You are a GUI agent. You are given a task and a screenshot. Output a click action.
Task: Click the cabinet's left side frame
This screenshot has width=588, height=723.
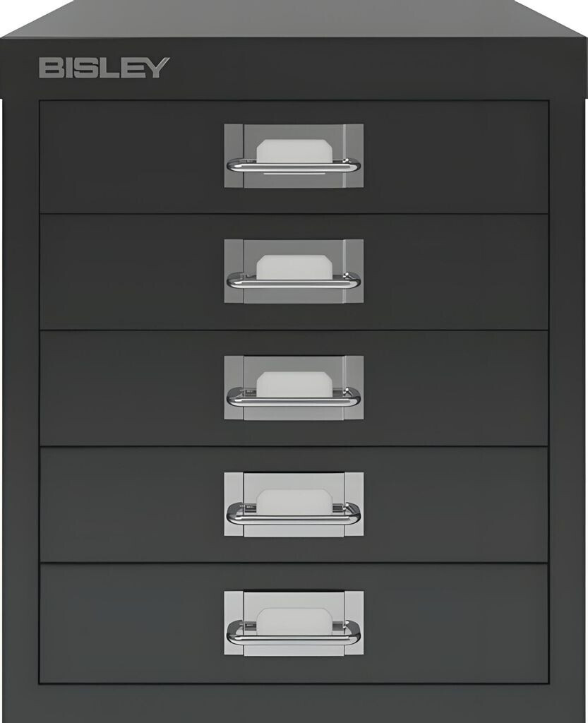[x=20, y=392]
